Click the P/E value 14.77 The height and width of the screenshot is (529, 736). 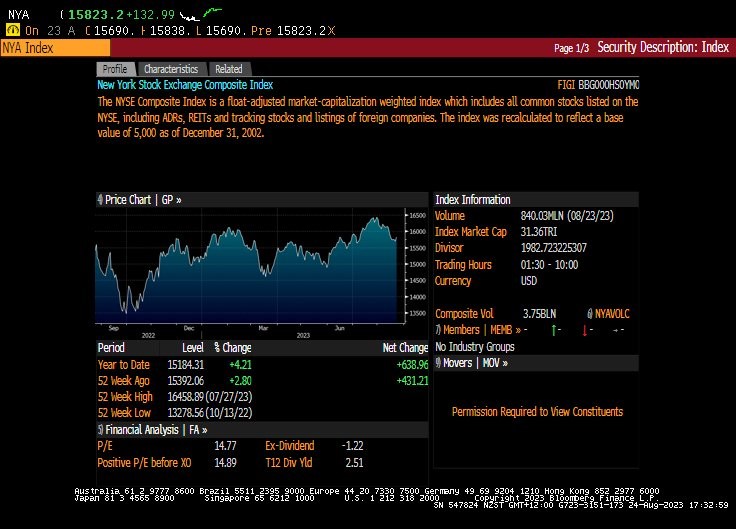(225, 446)
